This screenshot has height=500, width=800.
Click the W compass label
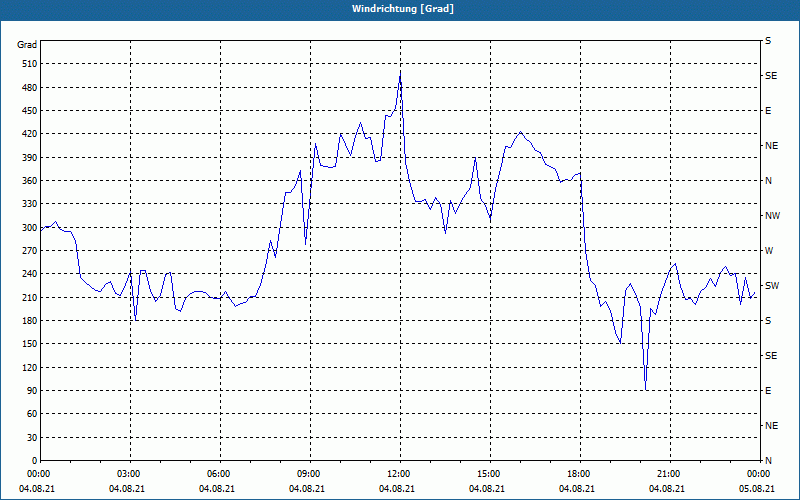769,251
